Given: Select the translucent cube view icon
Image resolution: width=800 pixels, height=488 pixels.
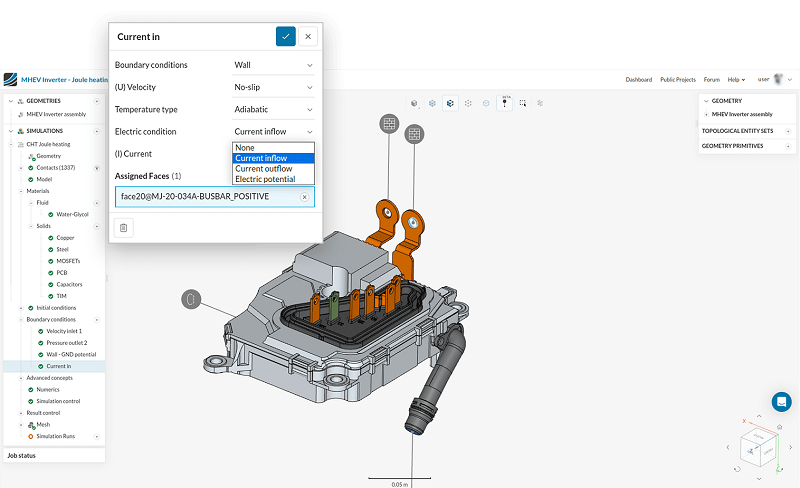Looking at the screenshot, I should [x=486, y=103].
